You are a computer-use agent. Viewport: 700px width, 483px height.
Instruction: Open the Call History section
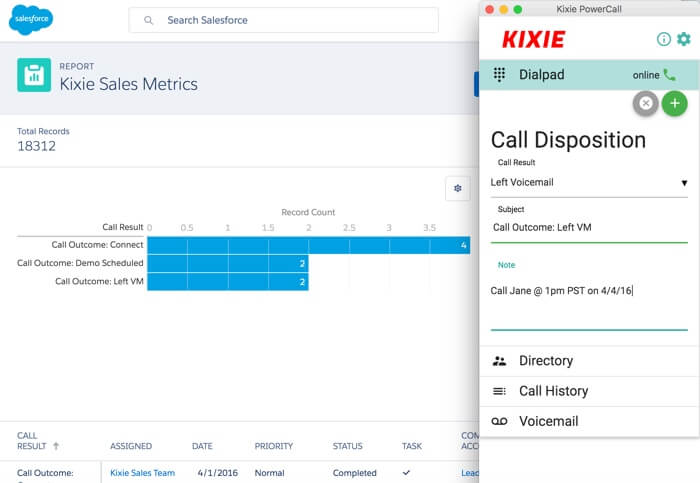(589, 391)
